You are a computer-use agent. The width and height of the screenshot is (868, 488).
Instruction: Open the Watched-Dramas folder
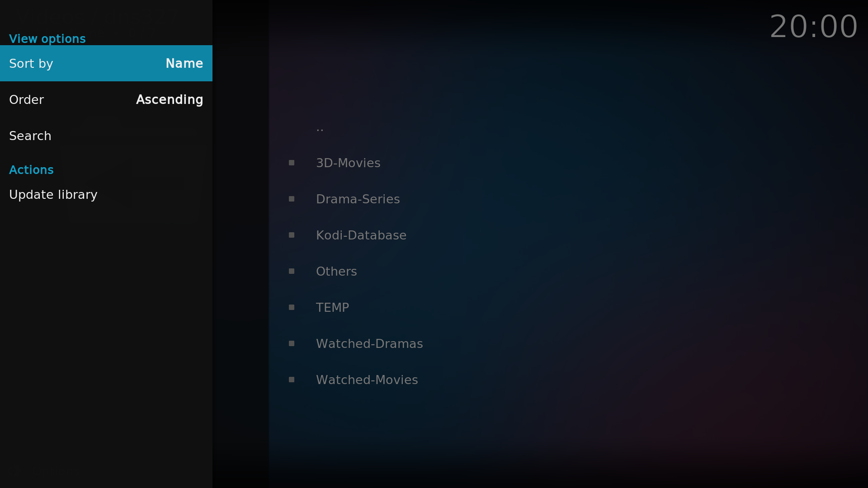tap(369, 343)
